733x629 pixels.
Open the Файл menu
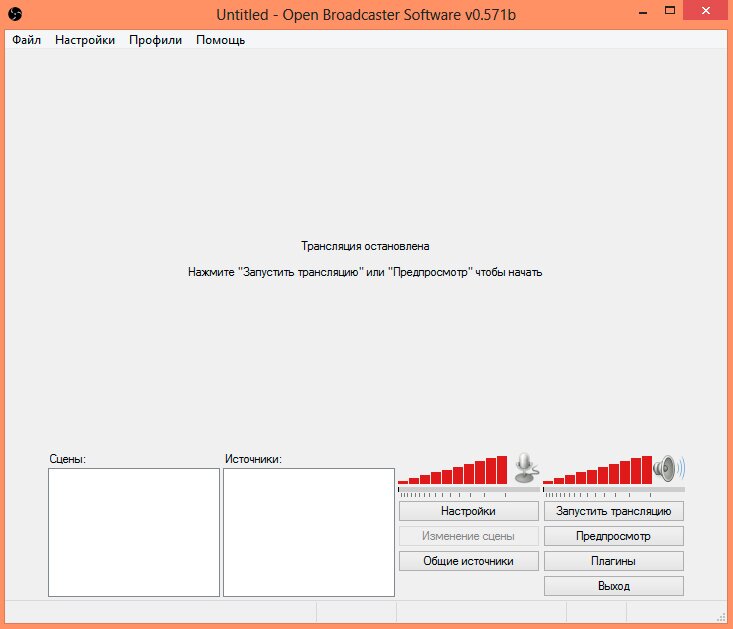point(27,40)
